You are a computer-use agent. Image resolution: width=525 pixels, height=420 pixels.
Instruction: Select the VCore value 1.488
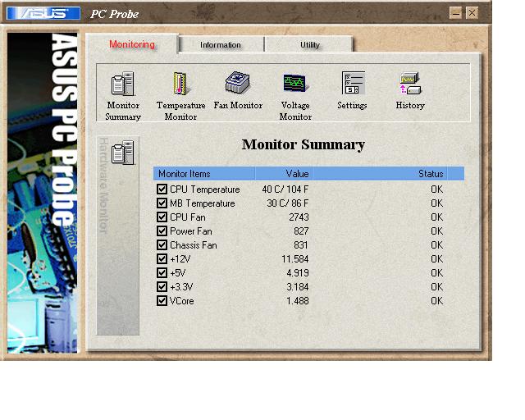(297, 301)
